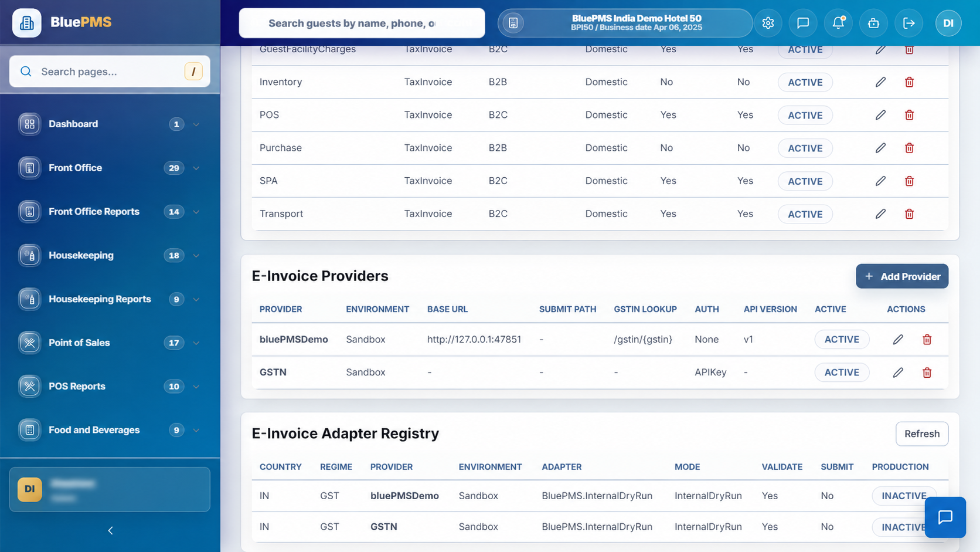Open the notifications bell icon
This screenshot has height=552, width=980.
(838, 23)
